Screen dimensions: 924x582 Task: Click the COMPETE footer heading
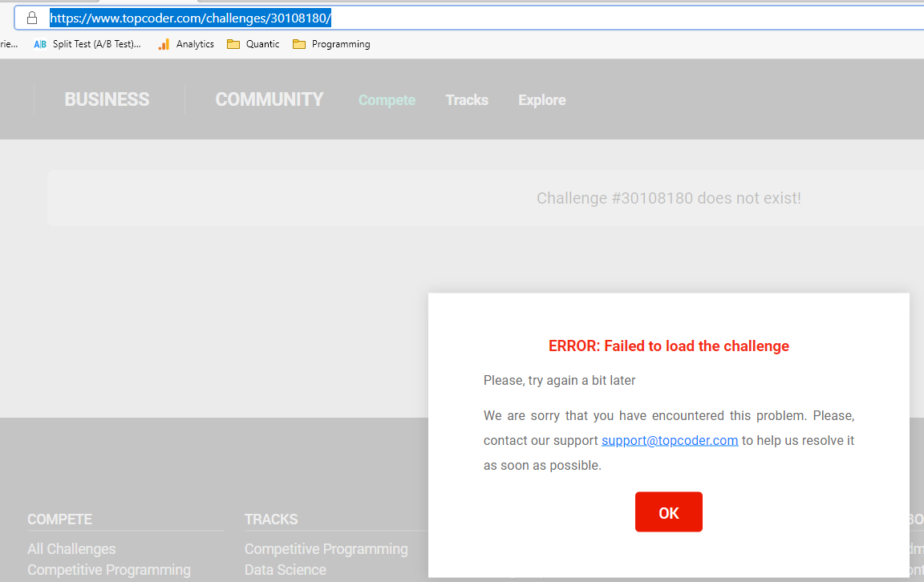point(59,519)
